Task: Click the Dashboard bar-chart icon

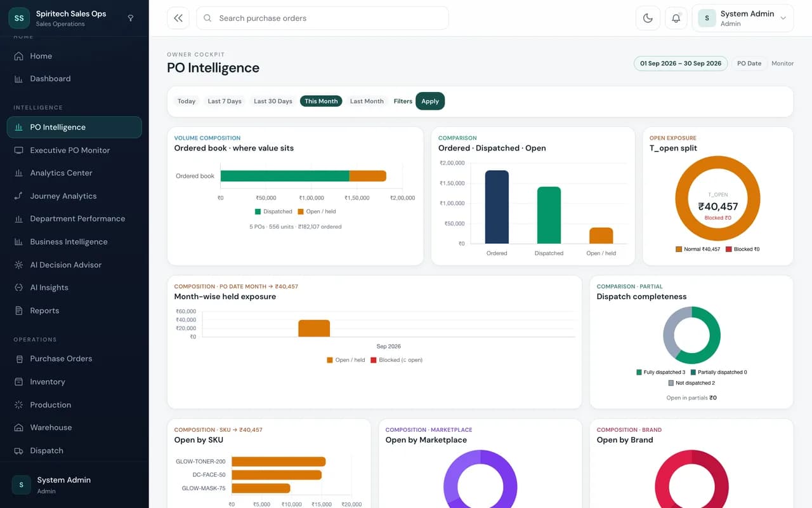Action: (x=18, y=79)
